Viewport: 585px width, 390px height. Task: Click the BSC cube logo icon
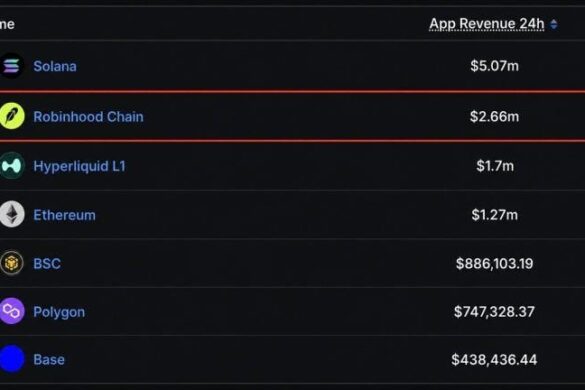coord(12,263)
